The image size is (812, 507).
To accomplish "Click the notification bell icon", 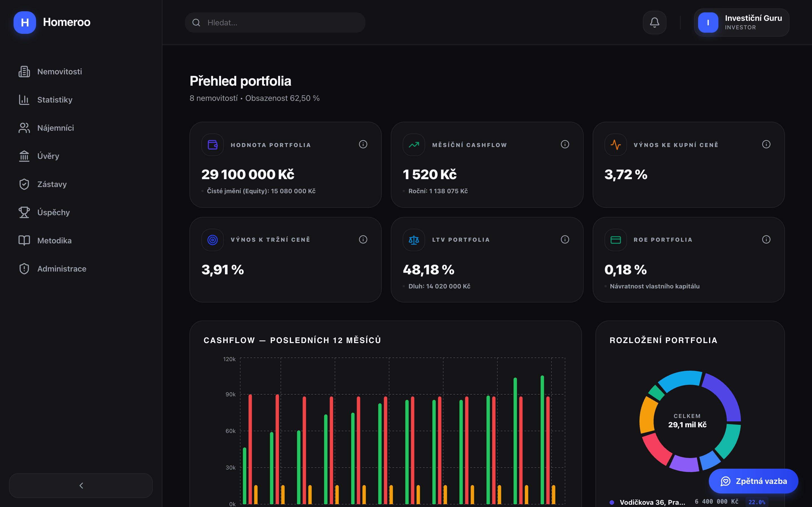I will click(x=654, y=23).
